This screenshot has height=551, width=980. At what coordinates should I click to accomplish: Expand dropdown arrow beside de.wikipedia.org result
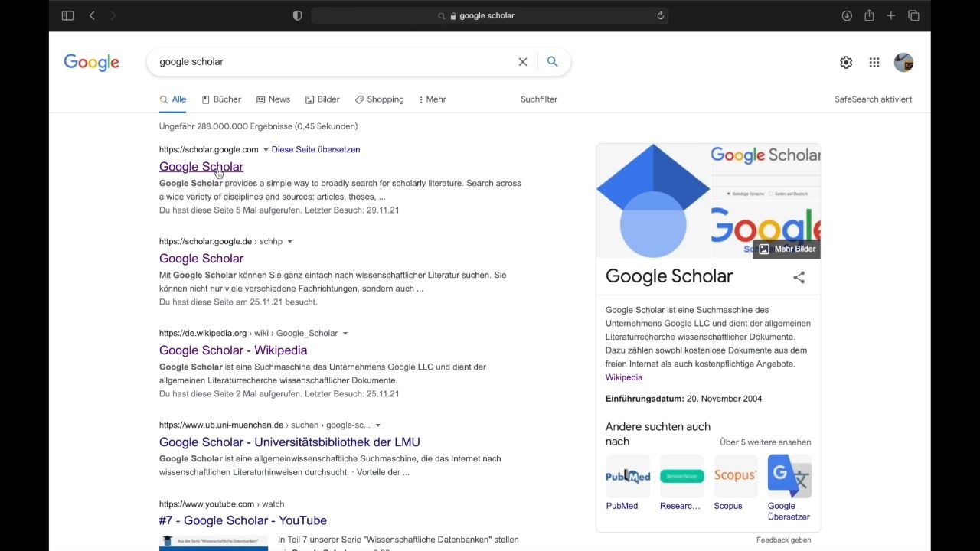[x=345, y=334]
